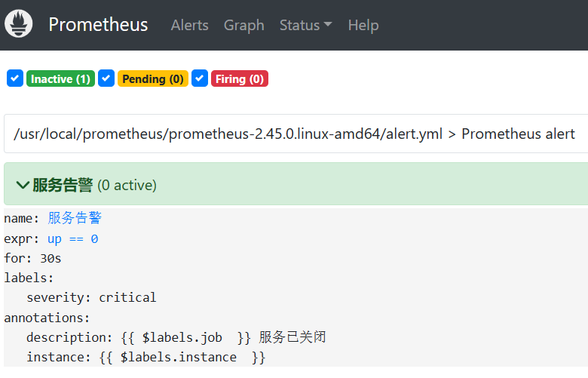588x378 pixels.
Task: Open the 'up == 0' expression link
Action: (72, 238)
